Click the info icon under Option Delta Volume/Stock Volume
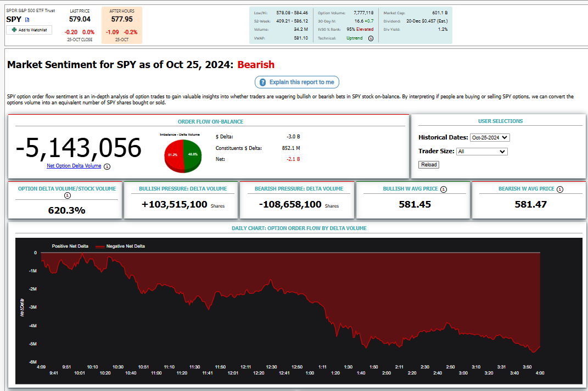588x391 pixels. coord(68,195)
